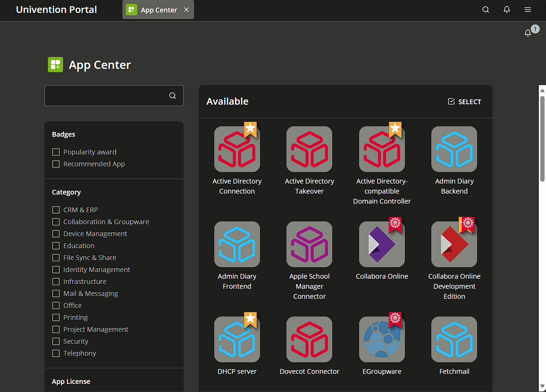This screenshot has width=546, height=392.
Task: Click the Collabora Online Development Edition label
Action: (x=454, y=286)
